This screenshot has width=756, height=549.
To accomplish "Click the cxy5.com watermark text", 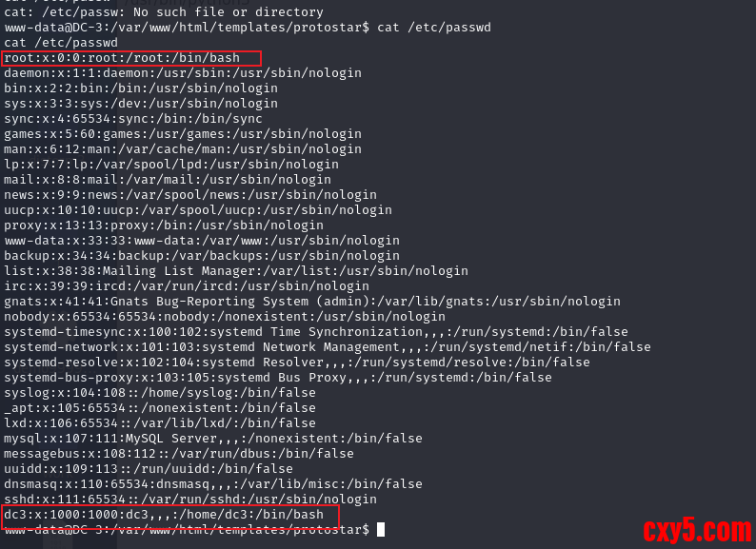I will [696, 528].
